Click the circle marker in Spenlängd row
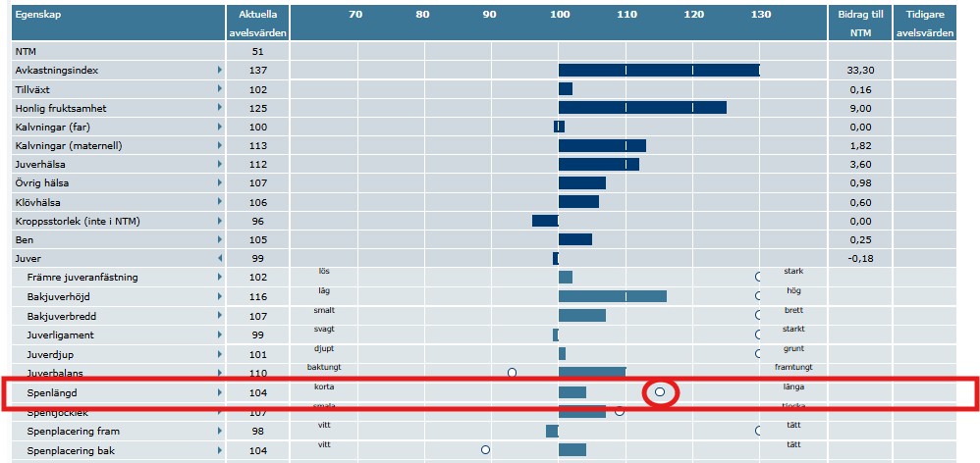This screenshot has height=463, width=980. coord(660,392)
